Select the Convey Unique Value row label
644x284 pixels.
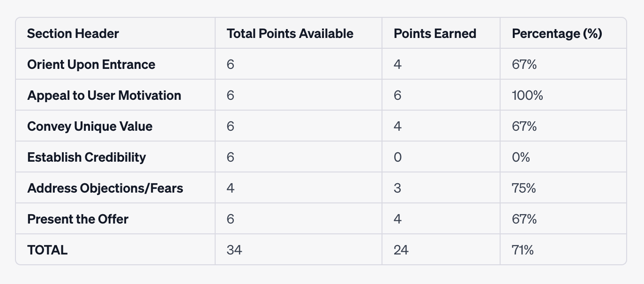click(x=90, y=126)
